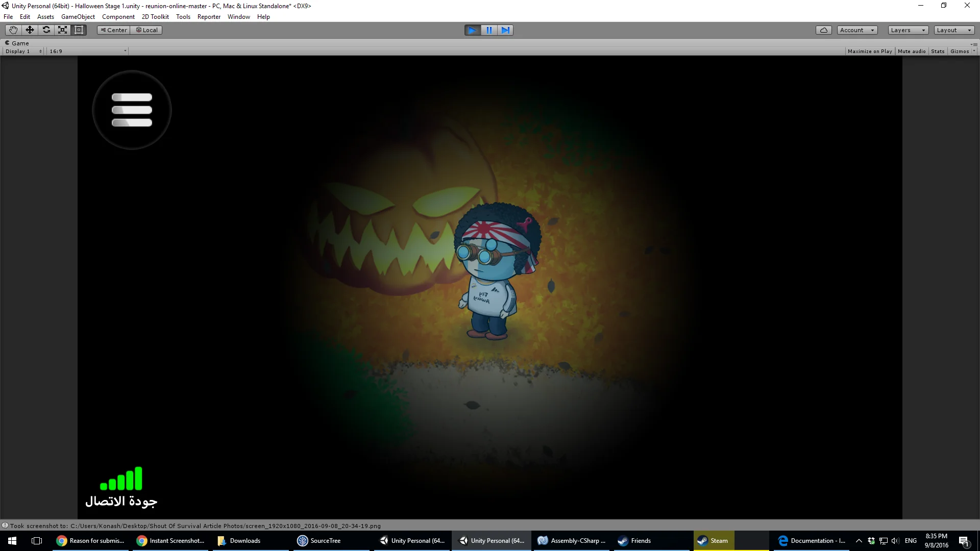Select the Move tool
Viewport: 980px width, 551px height.
click(x=30, y=30)
